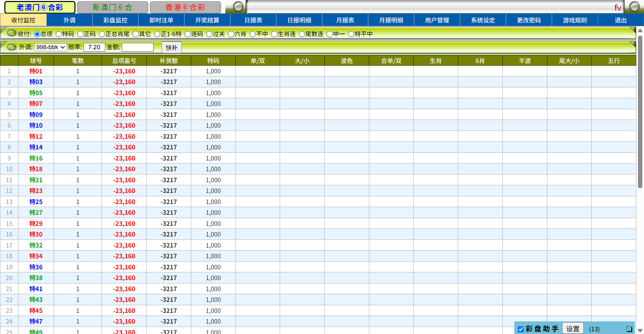Uncheck the 彩盘助手 checkbox
The width and height of the screenshot is (644, 334).
(x=521, y=329)
